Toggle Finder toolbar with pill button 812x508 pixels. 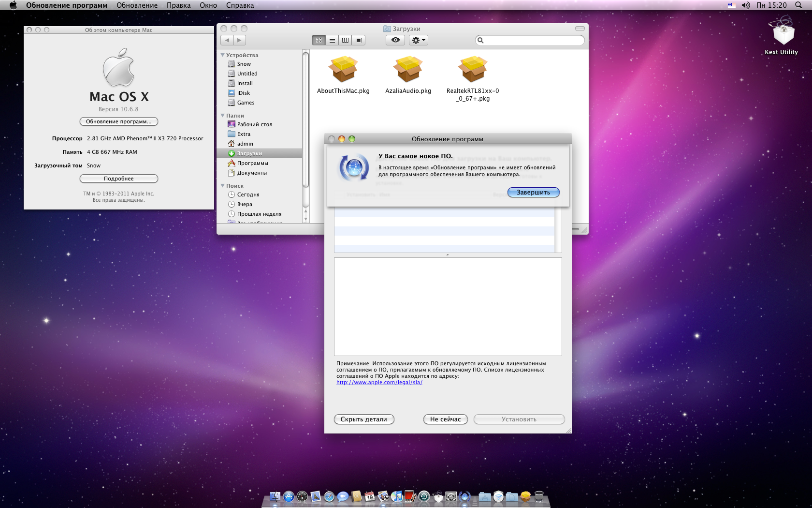(580, 29)
